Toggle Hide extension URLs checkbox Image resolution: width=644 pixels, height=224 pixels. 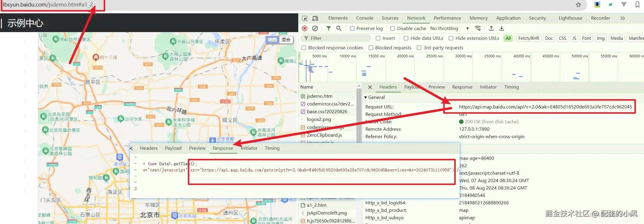tap(451, 38)
